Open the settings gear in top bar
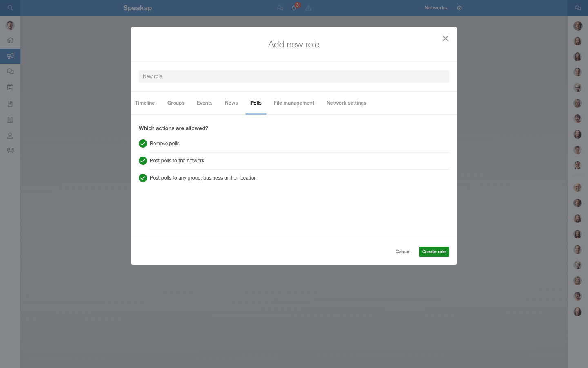588x368 pixels. tap(459, 8)
